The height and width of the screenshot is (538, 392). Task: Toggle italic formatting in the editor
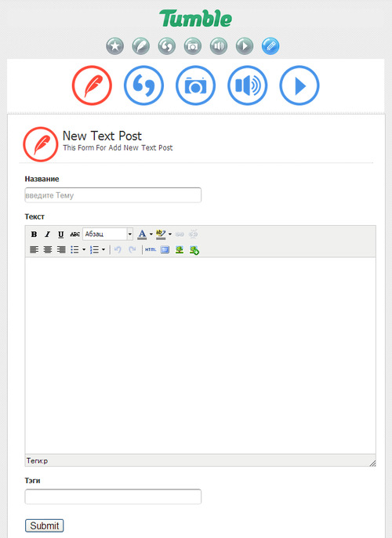[47, 234]
